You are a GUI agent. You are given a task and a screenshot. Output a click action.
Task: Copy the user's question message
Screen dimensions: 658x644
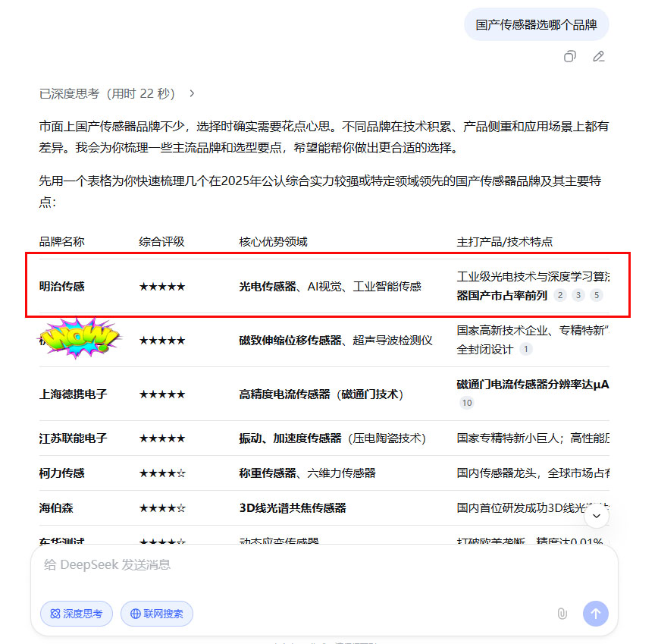(570, 56)
